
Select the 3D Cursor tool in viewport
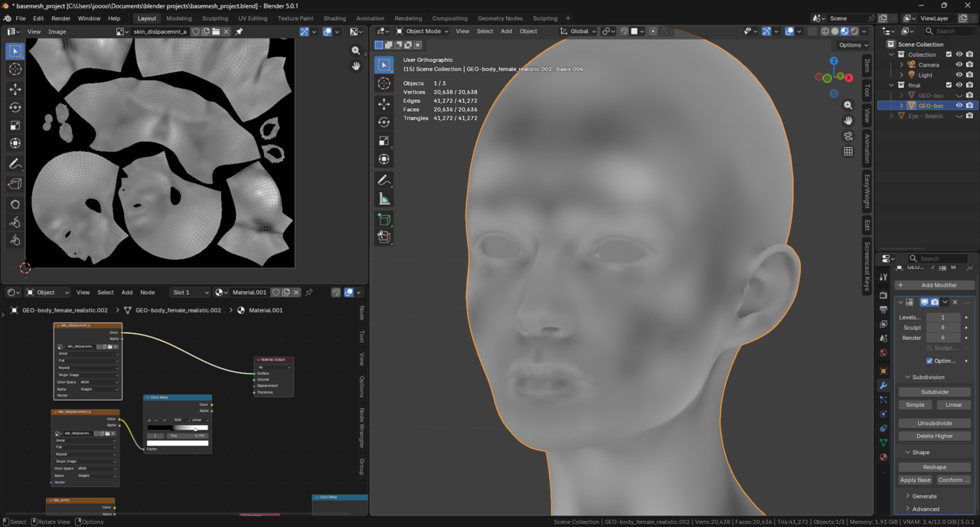click(384, 83)
